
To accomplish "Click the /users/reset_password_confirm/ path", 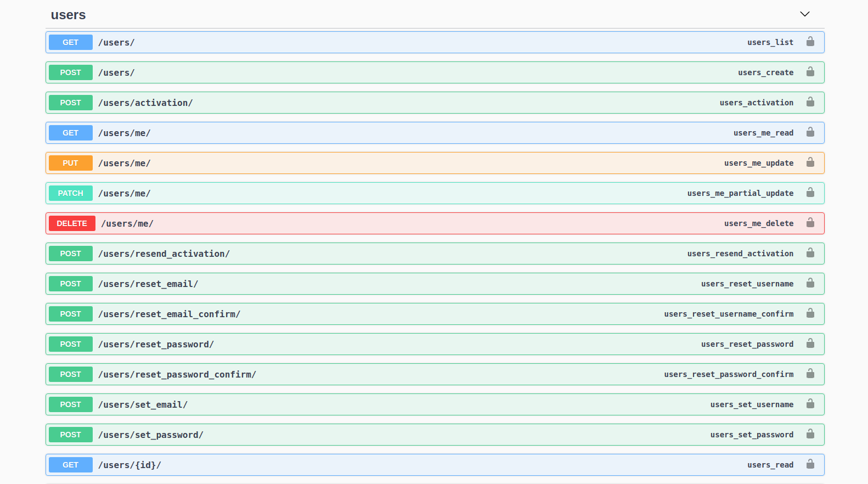I will point(177,374).
